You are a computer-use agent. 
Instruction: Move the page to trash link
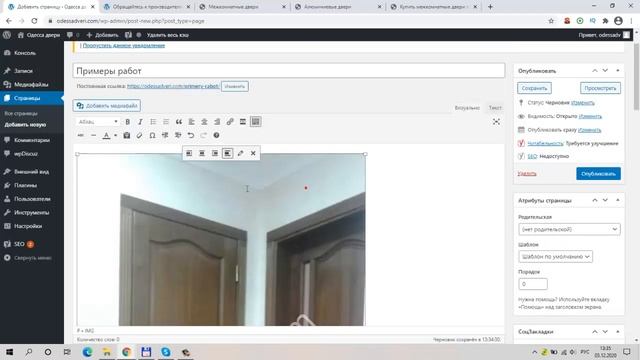(x=527, y=173)
